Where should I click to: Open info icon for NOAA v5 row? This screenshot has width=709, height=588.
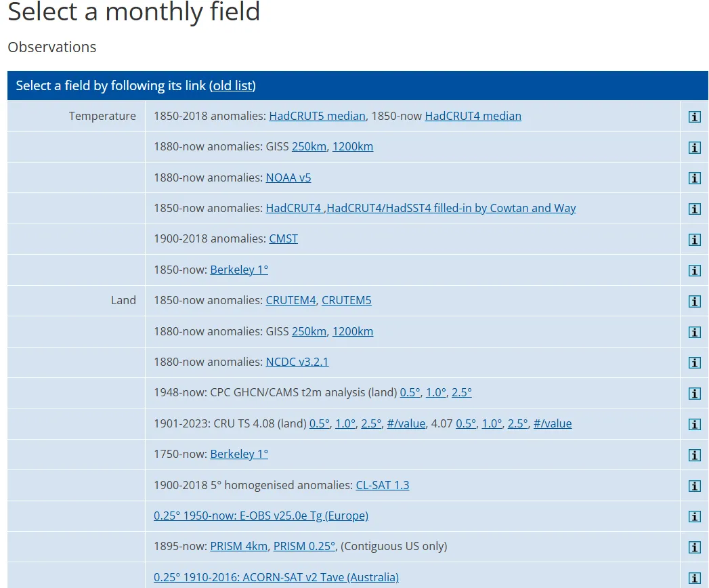pos(695,178)
